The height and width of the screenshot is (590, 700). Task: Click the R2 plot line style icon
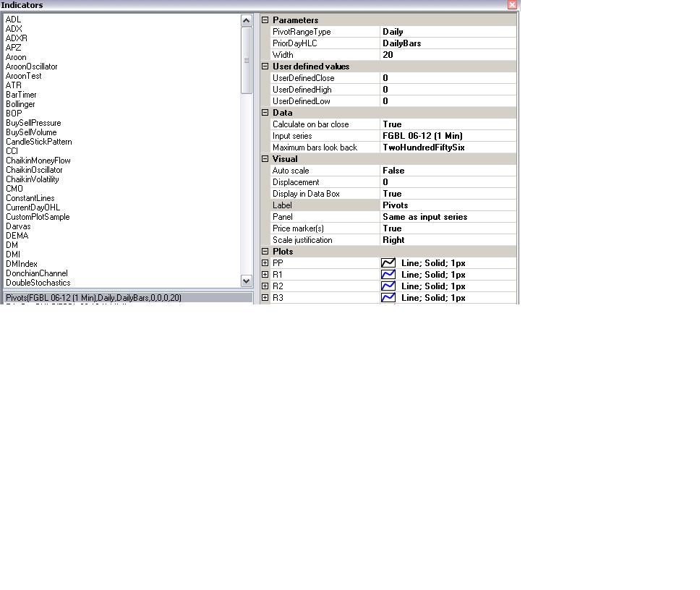coord(388,286)
